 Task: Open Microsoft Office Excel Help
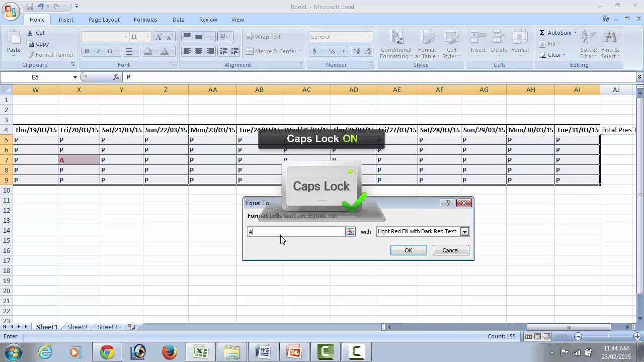click(x=605, y=19)
